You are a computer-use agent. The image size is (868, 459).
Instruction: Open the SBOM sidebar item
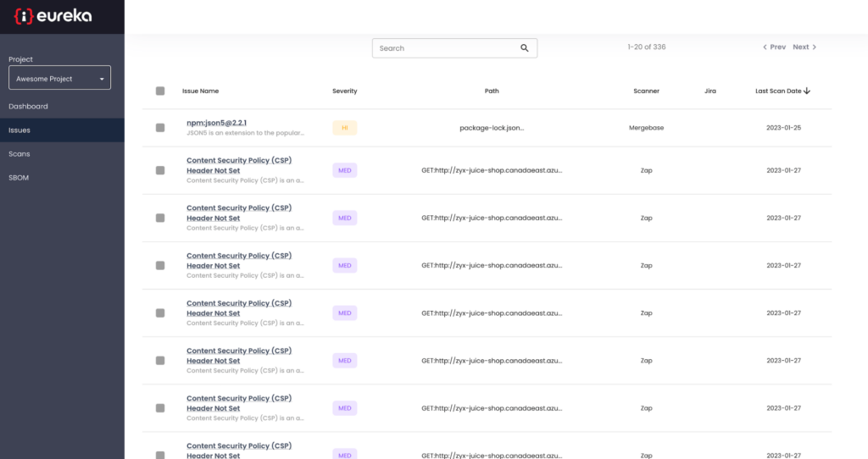pos(19,178)
